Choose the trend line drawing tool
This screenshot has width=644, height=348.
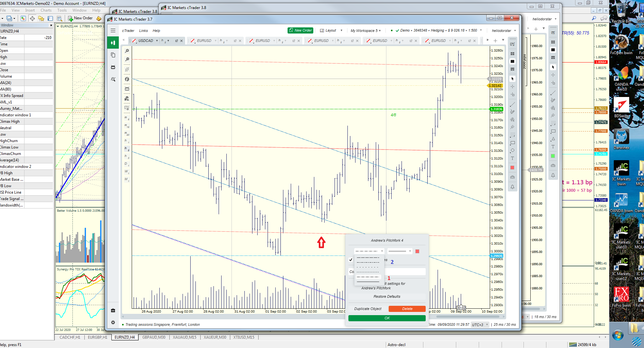(x=512, y=104)
